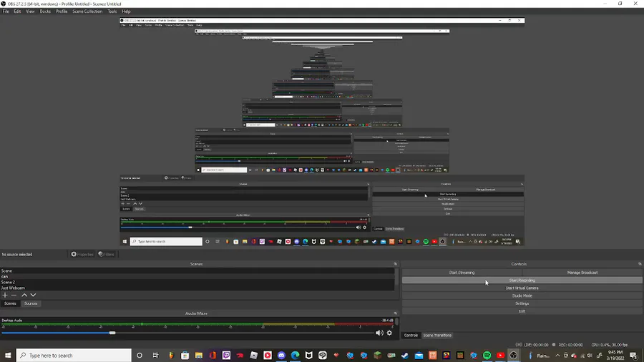The height and width of the screenshot is (362, 644).
Task: Pop out the Audio Mixer dock
Action: pyautogui.click(x=395, y=313)
